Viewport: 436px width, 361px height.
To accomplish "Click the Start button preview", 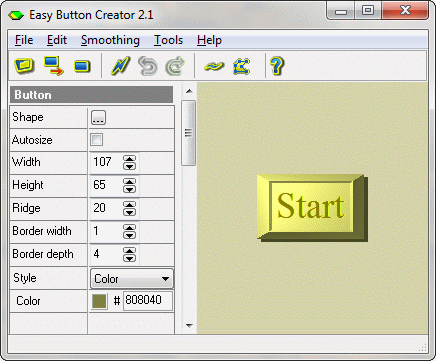I will pyautogui.click(x=312, y=208).
